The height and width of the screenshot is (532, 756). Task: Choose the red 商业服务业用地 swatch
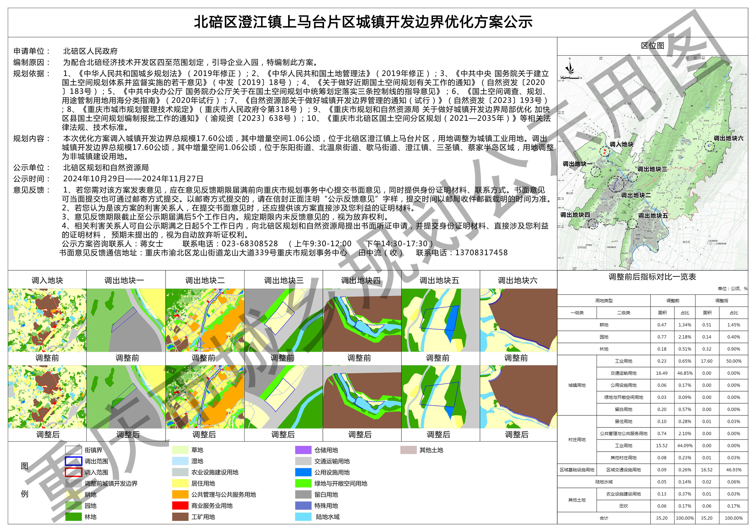pyautogui.click(x=180, y=506)
